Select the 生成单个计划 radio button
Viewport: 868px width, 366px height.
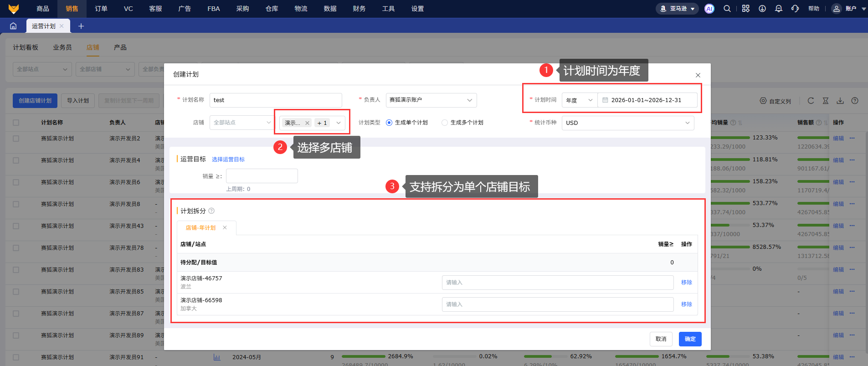point(389,123)
